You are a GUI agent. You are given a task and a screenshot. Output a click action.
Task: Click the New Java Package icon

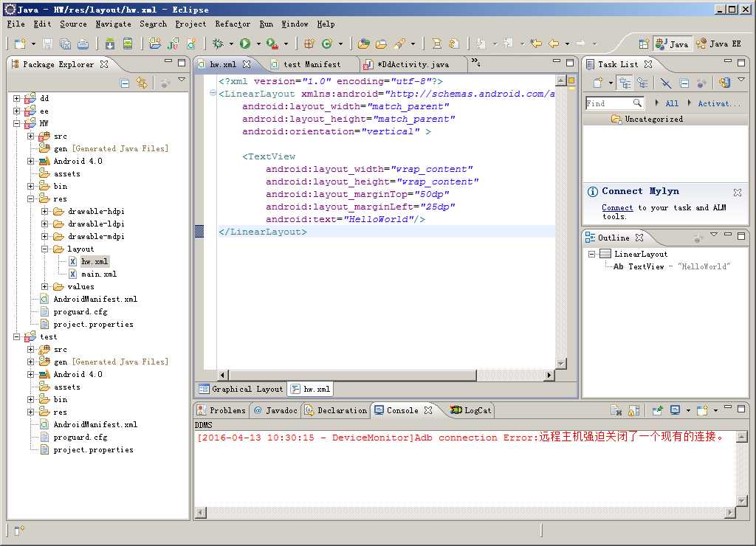(309, 44)
